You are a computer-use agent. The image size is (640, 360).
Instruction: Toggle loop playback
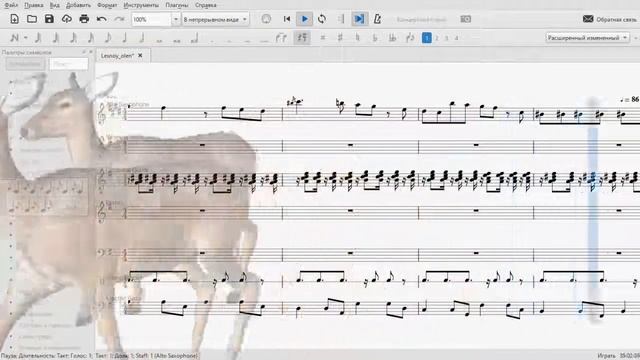(322, 19)
